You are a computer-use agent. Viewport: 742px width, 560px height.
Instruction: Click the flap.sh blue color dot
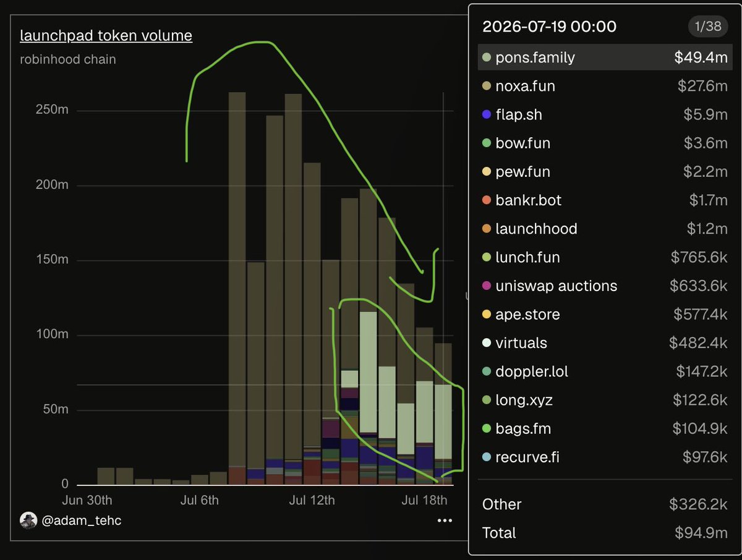click(487, 114)
